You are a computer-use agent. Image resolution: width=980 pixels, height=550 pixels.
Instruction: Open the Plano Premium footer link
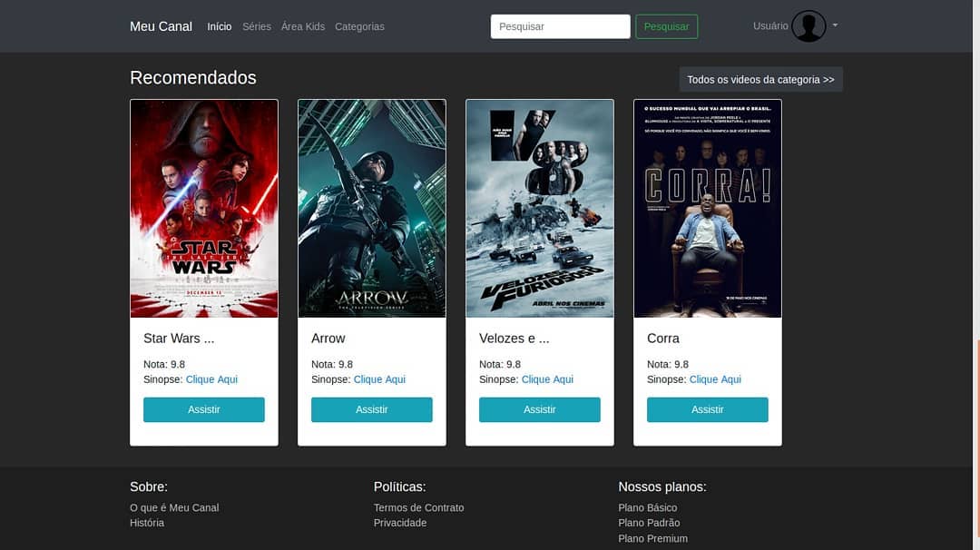coord(652,538)
